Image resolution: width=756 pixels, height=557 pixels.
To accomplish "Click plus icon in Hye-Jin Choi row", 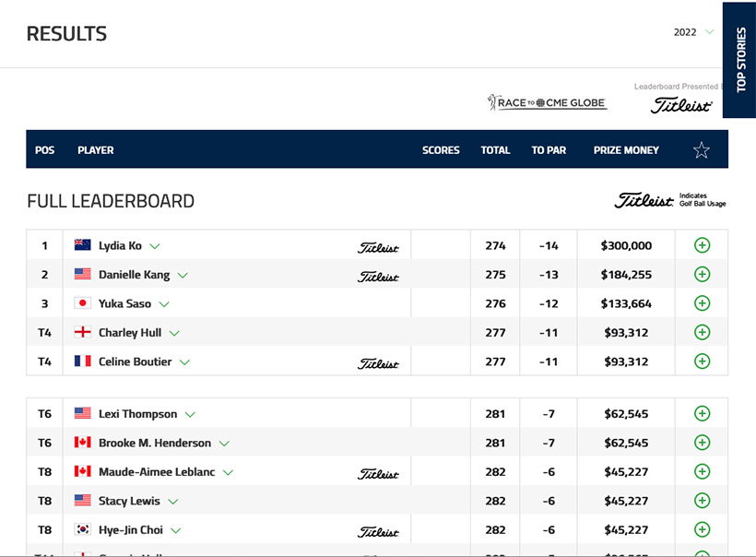I will click(702, 529).
